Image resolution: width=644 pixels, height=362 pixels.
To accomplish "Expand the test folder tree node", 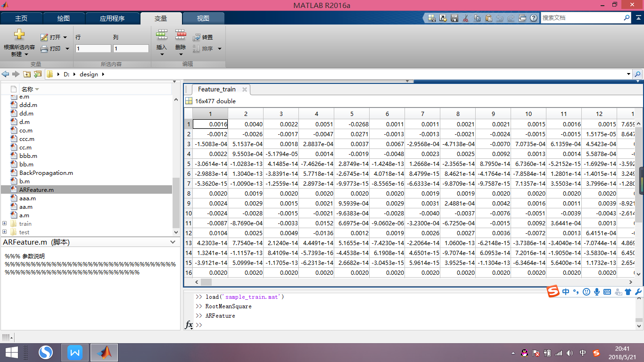I will point(5,232).
